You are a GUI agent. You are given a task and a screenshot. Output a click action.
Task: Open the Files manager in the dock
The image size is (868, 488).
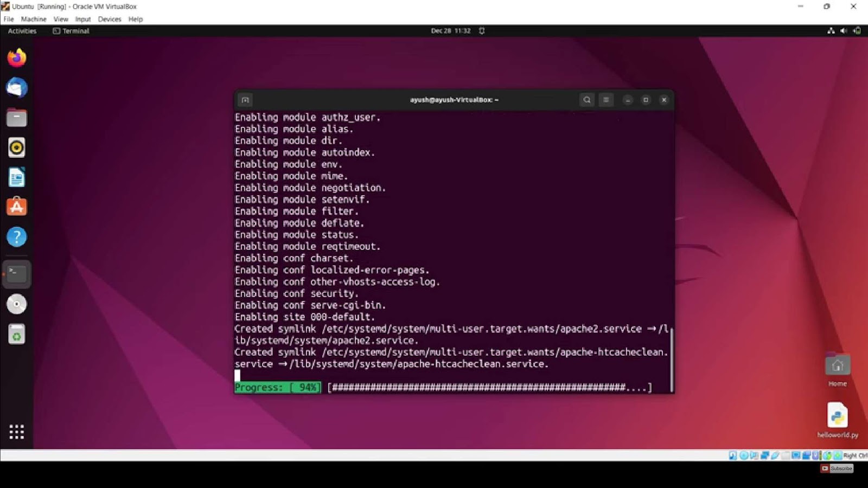click(x=17, y=117)
